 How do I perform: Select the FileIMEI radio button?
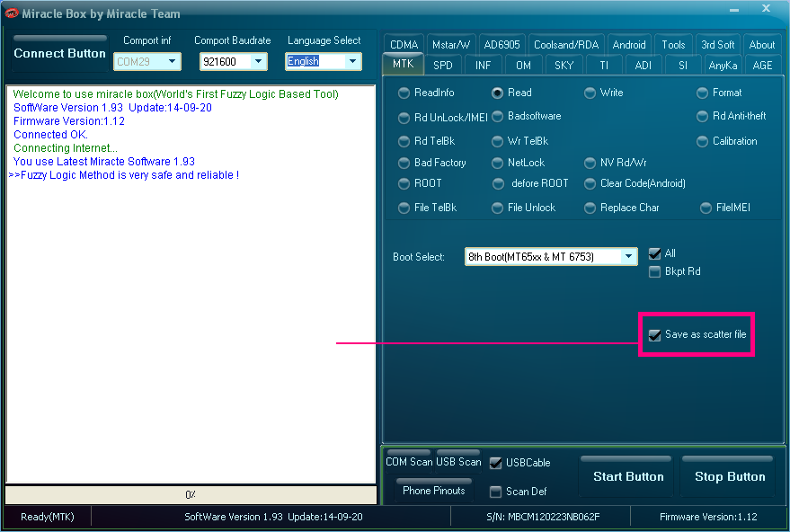(706, 208)
